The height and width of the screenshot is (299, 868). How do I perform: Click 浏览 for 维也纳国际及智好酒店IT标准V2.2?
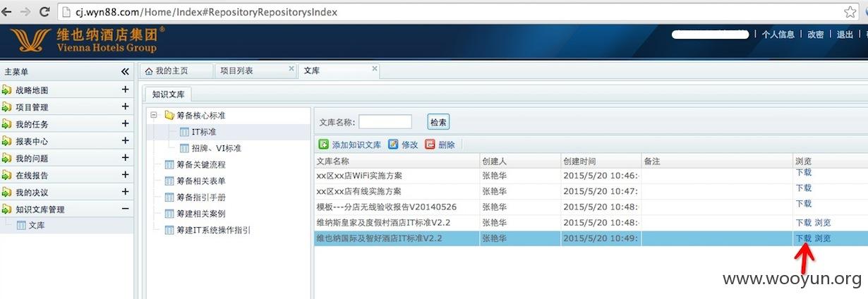coord(823,238)
